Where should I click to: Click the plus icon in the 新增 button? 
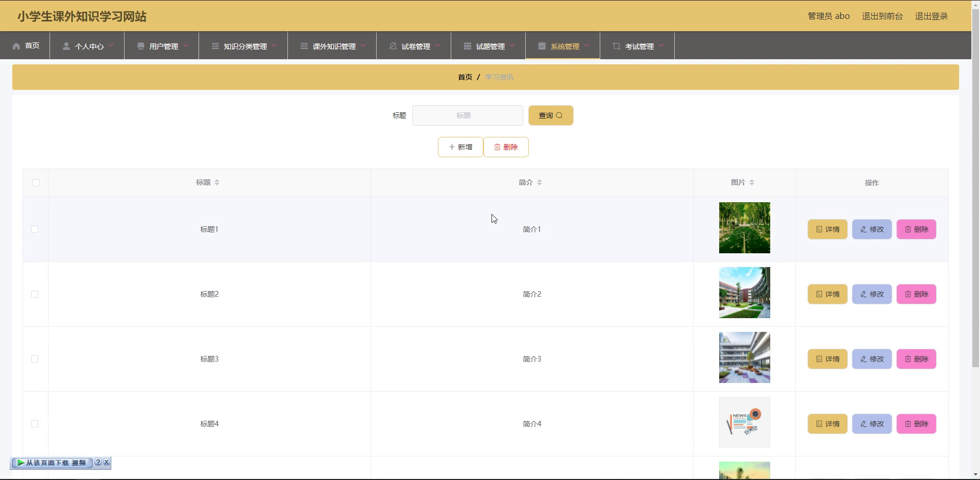tap(452, 147)
